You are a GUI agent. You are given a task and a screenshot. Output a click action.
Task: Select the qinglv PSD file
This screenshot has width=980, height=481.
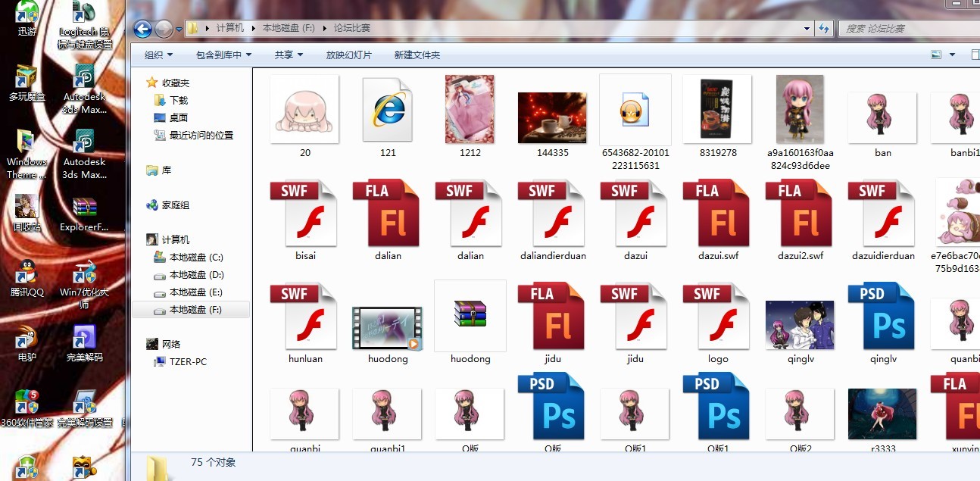click(883, 323)
